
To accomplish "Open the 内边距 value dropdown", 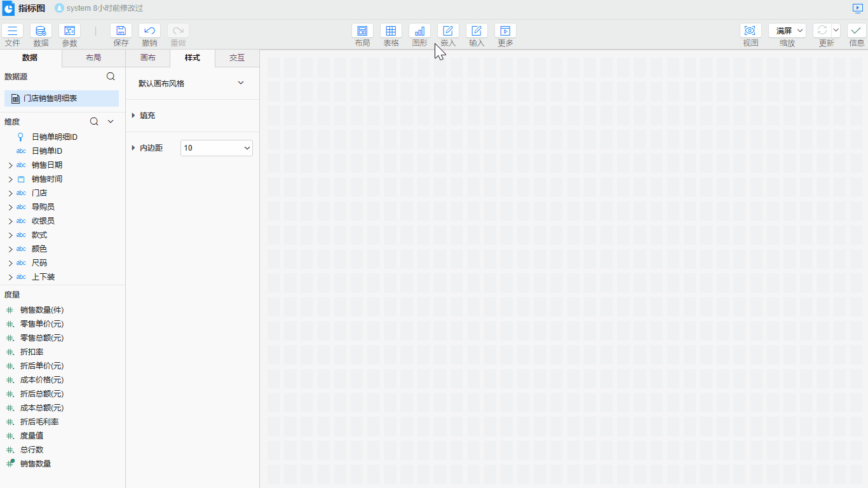I will (x=217, y=148).
